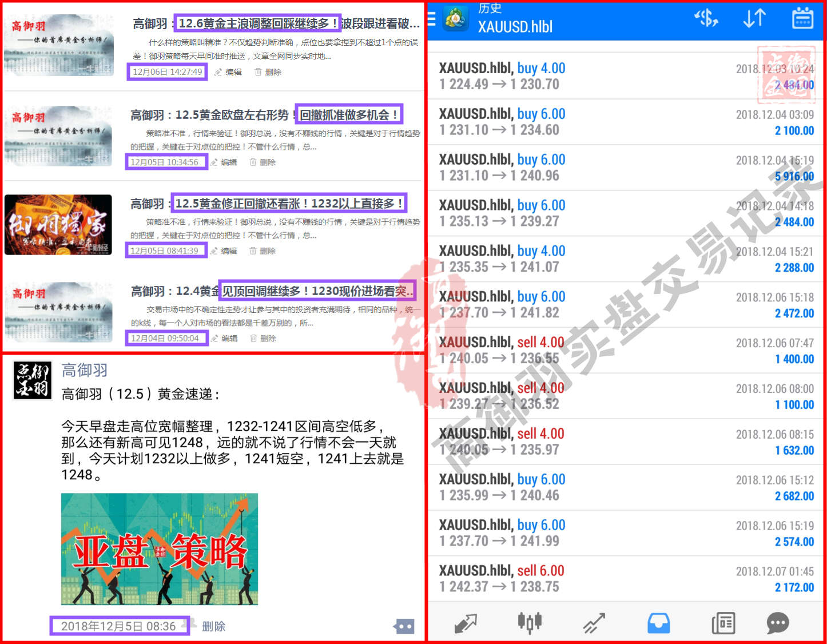Select the highlighted History inbox tab
The image size is (827, 644).
point(658,623)
